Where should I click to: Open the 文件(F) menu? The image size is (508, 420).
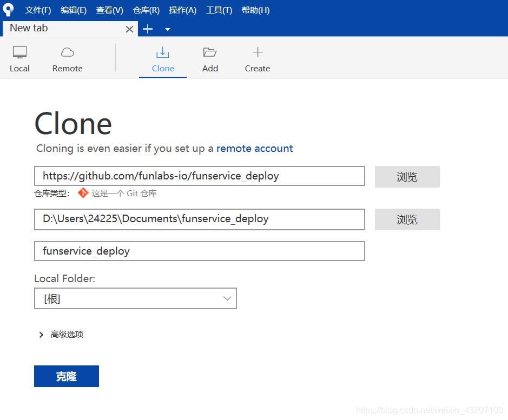coord(38,10)
